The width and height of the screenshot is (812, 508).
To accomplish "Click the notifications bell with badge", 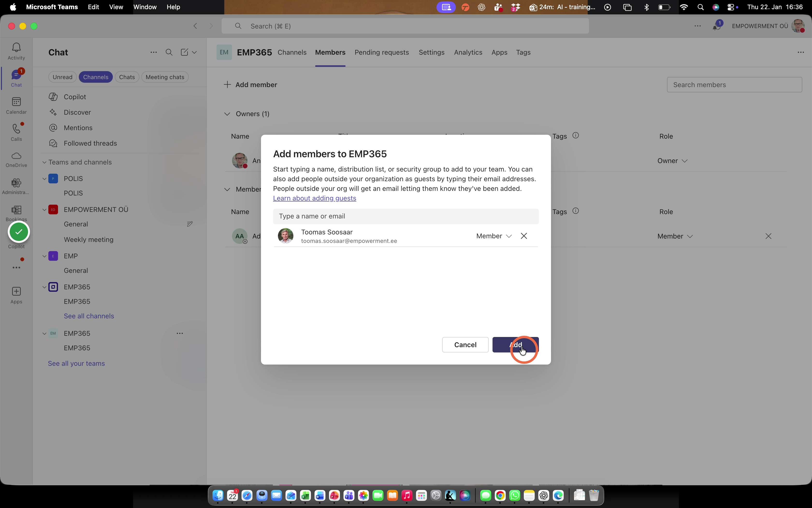I will (x=717, y=26).
